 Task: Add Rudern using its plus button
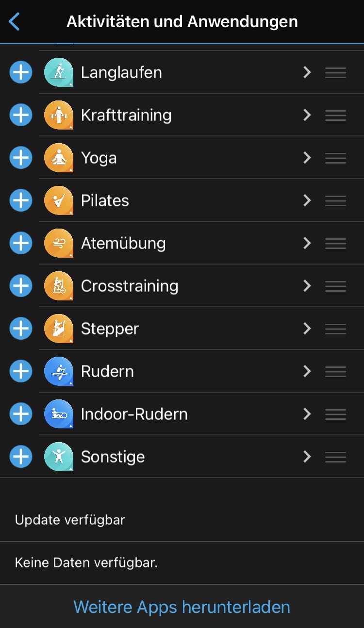tap(21, 371)
